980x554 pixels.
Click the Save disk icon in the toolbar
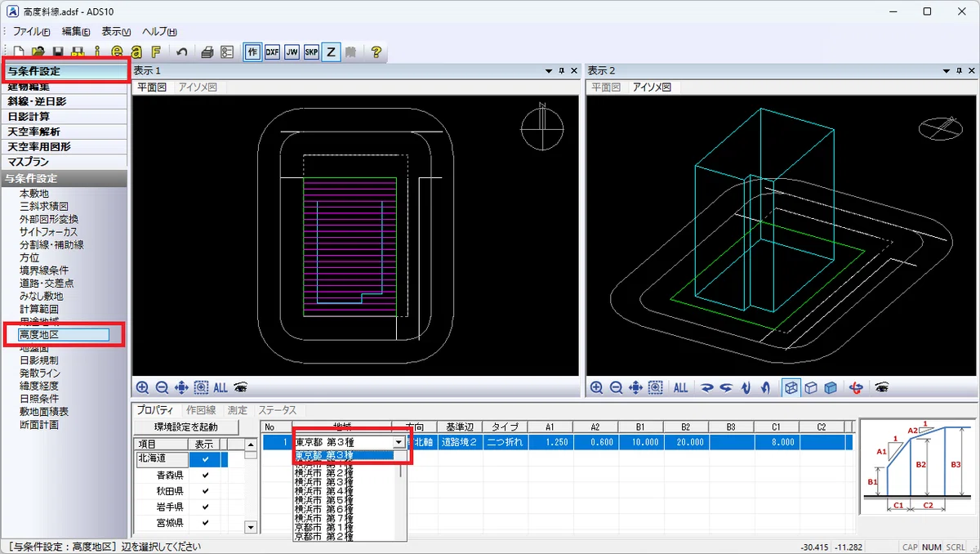click(59, 51)
